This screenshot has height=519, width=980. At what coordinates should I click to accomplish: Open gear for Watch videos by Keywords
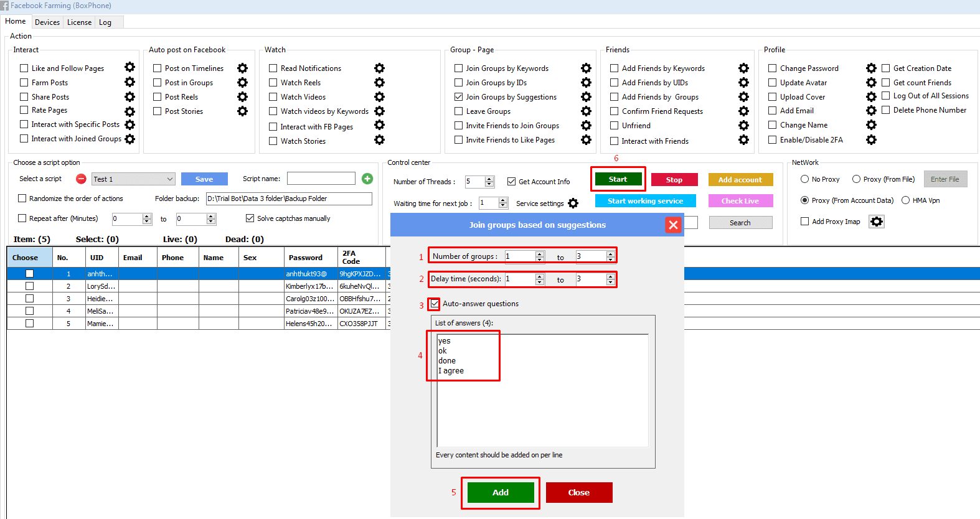tap(379, 111)
